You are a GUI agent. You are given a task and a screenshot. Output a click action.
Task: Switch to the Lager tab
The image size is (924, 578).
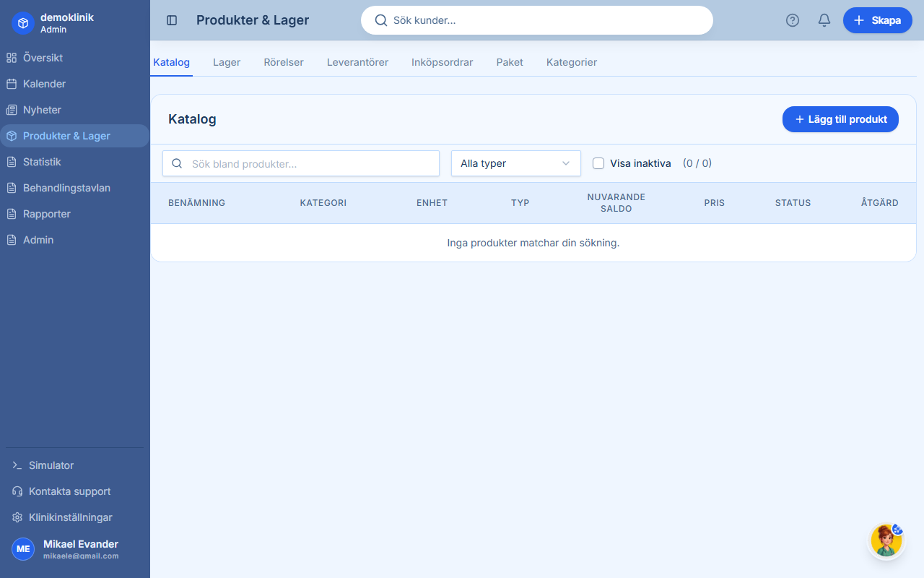pyautogui.click(x=227, y=62)
